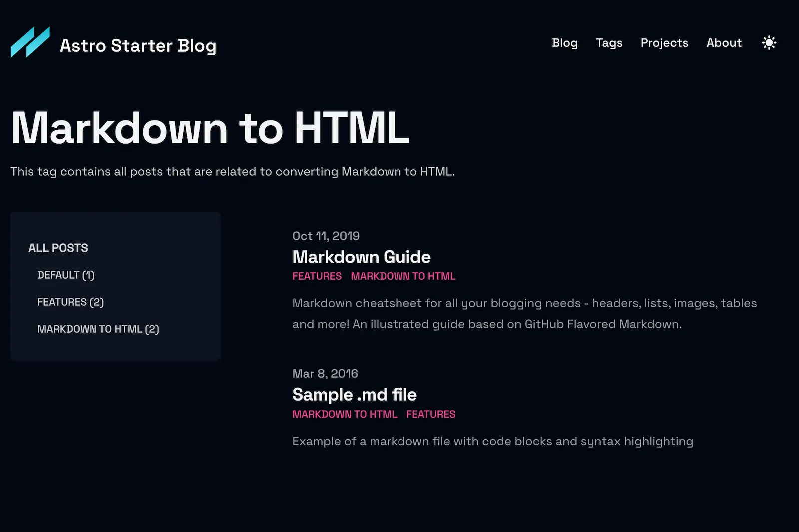Click MARKDOWN TO HTML tag under Sample .md file
799x532 pixels.
click(x=345, y=414)
